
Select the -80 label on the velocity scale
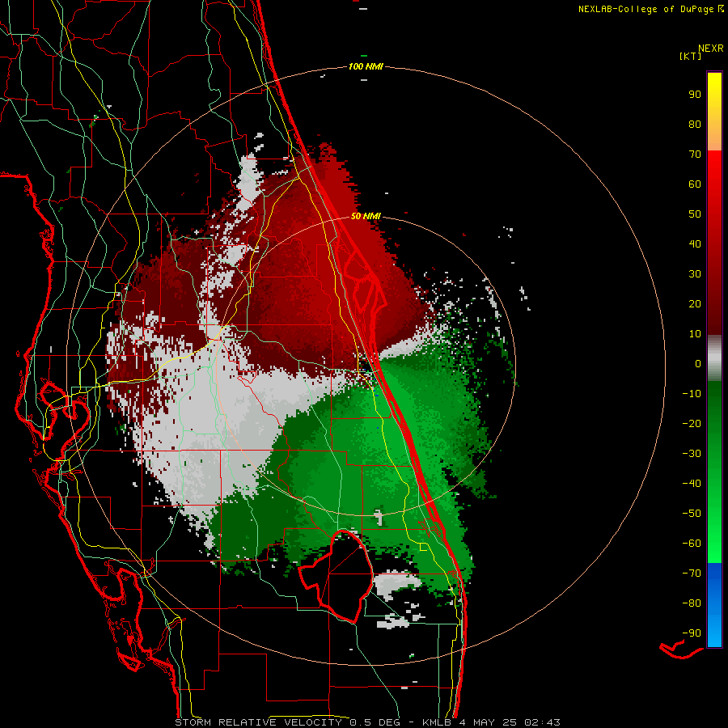692,603
